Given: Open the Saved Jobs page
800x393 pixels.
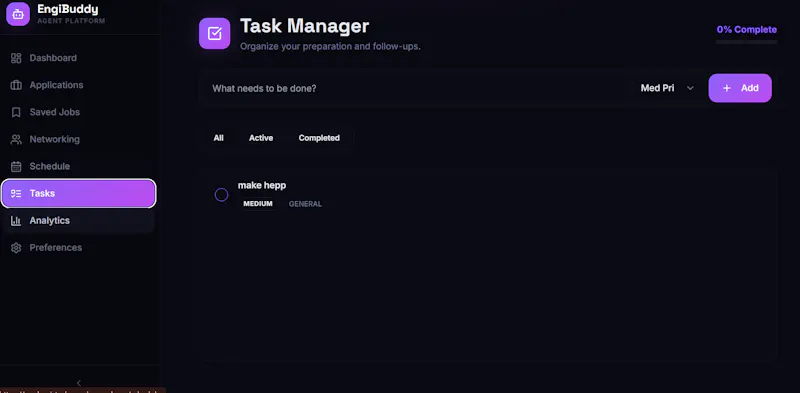Looking at the screenshot, I should click(x=79, y=112).
